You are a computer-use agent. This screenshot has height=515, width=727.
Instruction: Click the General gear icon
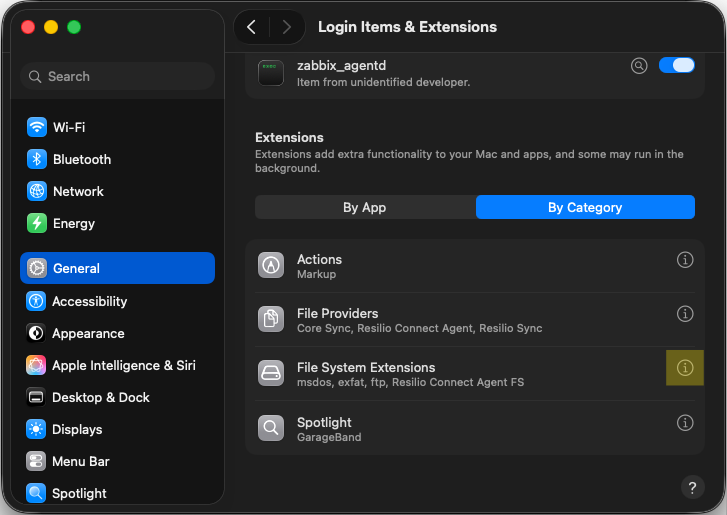pos(37,268)
